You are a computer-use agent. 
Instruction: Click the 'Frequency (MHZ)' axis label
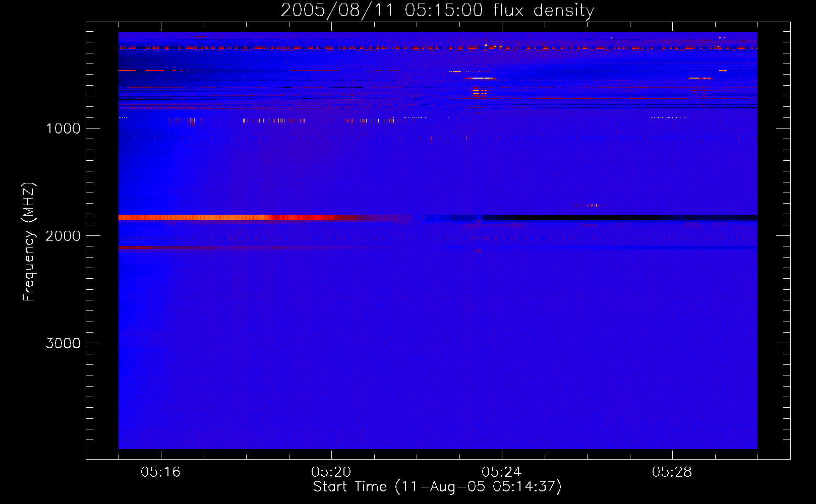coord(29,241)
